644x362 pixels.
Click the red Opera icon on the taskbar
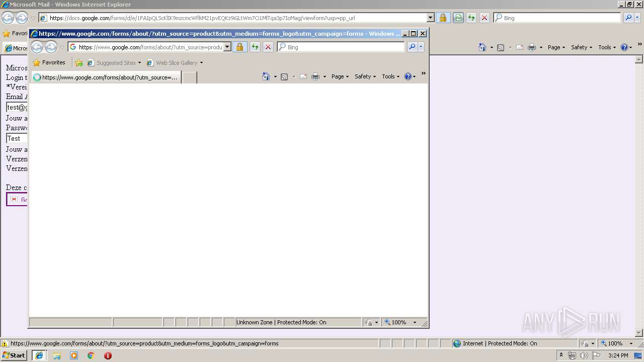[108, 355]
